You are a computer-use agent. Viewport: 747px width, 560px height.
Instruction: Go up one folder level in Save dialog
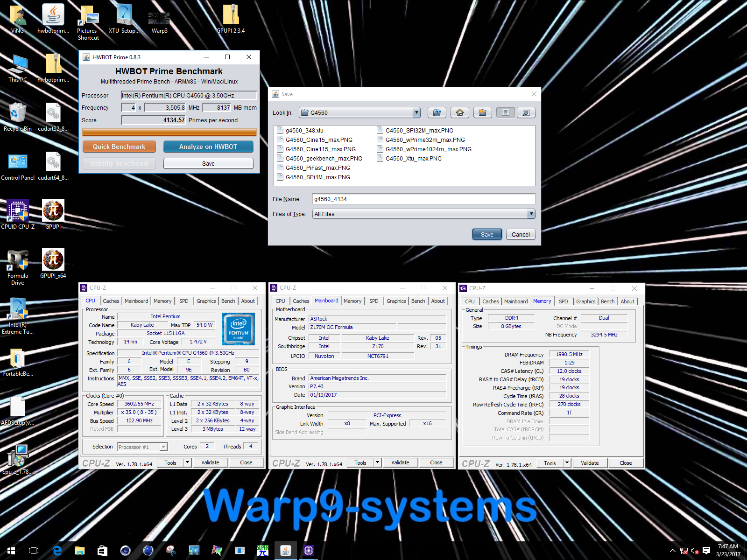[x=437, y=112]
